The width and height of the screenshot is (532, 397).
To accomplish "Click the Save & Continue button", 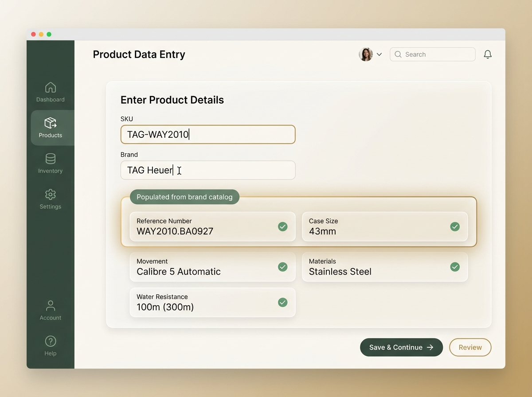I will 401,347.
